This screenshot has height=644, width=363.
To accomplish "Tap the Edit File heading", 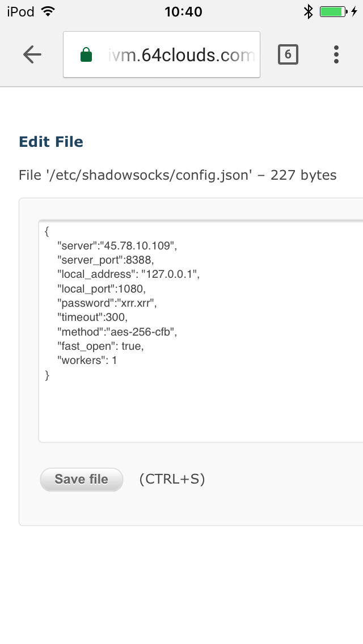I will (51, 142).
